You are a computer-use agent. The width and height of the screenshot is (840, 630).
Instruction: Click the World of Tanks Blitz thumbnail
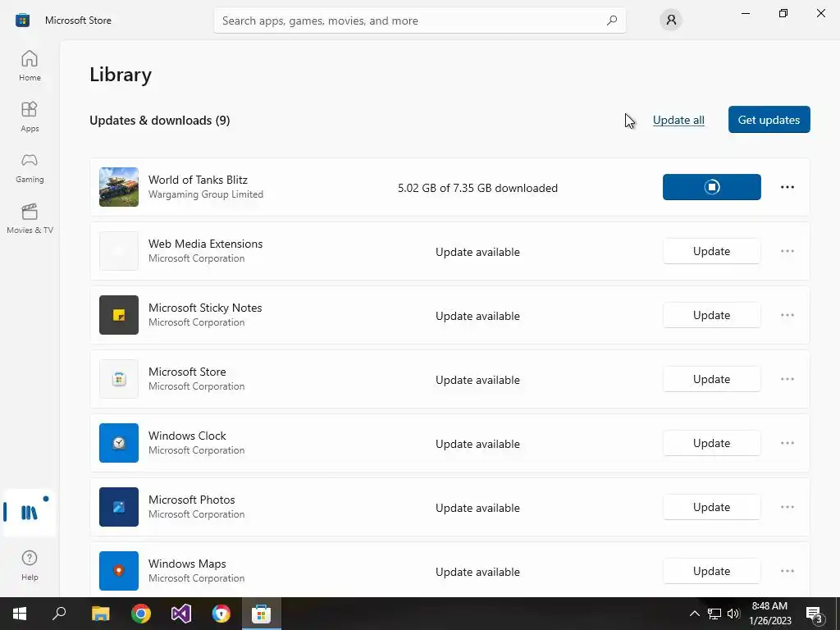(119, 187)
